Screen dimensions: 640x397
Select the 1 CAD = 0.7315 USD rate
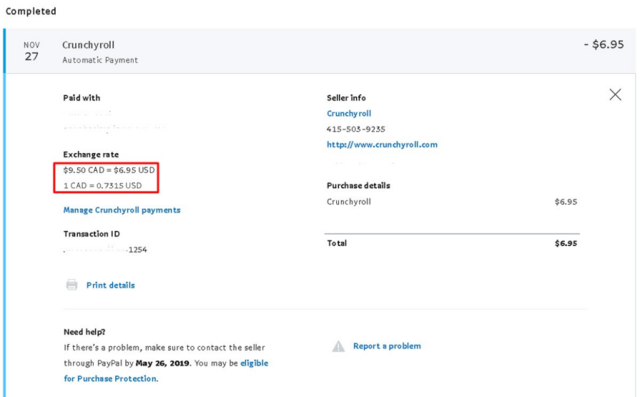tap(102, 186)
